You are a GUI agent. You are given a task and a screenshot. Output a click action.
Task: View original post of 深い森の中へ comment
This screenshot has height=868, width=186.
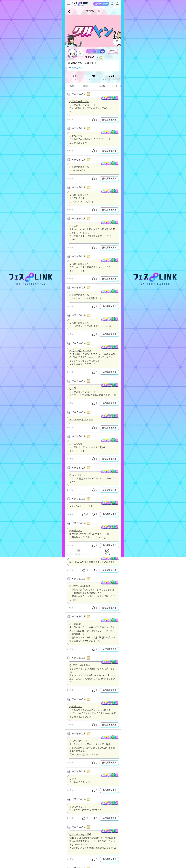[x=109, y=210]
